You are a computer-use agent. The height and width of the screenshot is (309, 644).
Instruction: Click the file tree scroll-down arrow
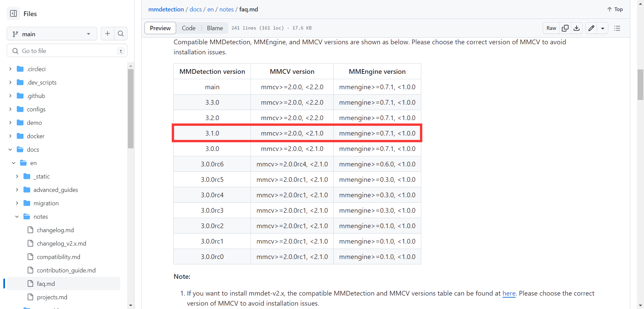131,305
